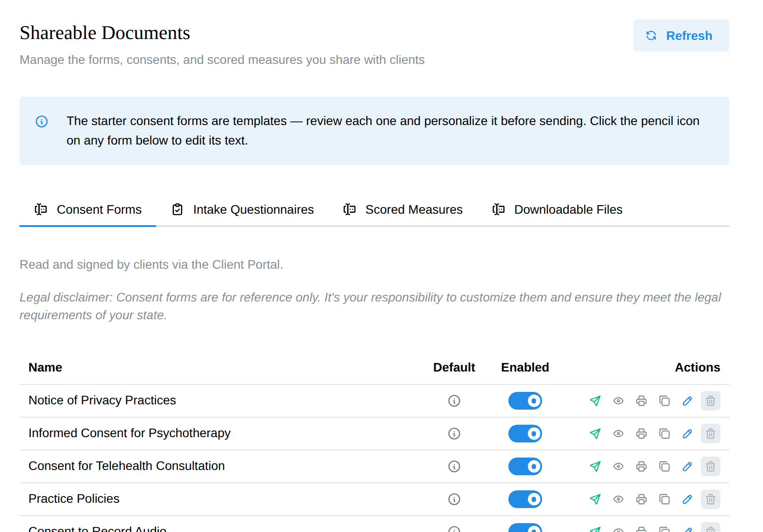Show default info for Informed Consent for Psychotherapy

point(454,434)
